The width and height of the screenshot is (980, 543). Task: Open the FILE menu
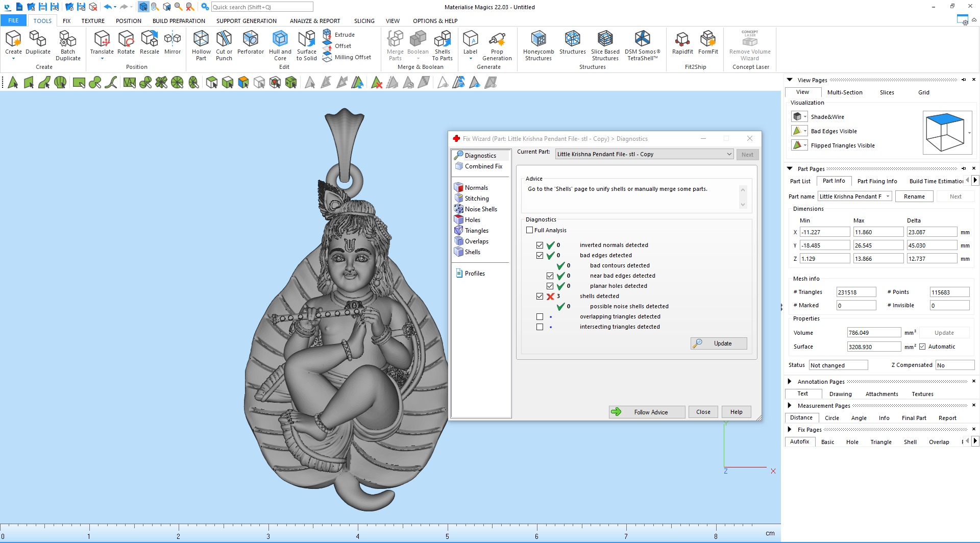tap(13, 20)
